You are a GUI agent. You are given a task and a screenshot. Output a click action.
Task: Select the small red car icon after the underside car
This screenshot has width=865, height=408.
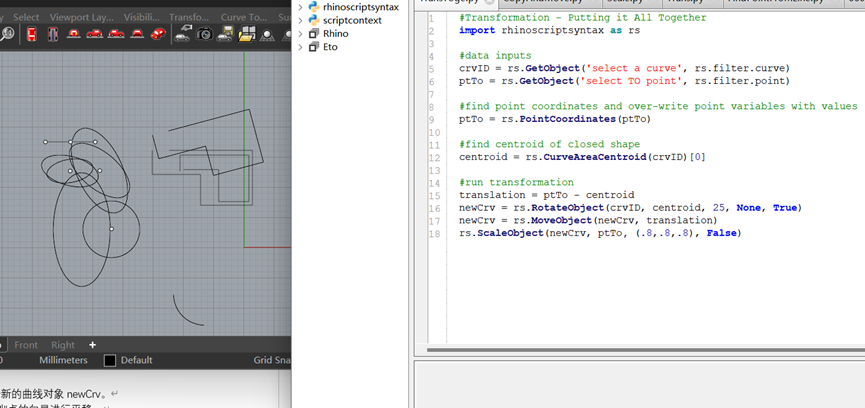[73, 34]
